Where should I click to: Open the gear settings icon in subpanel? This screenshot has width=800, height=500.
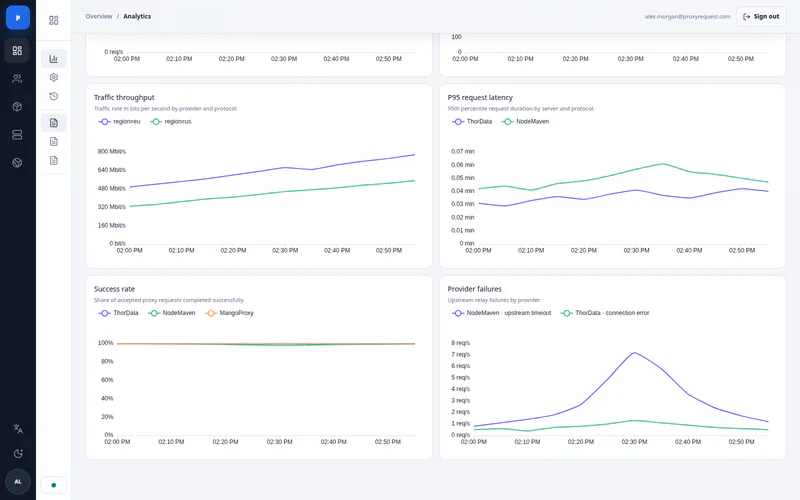(x=54, y=78)
